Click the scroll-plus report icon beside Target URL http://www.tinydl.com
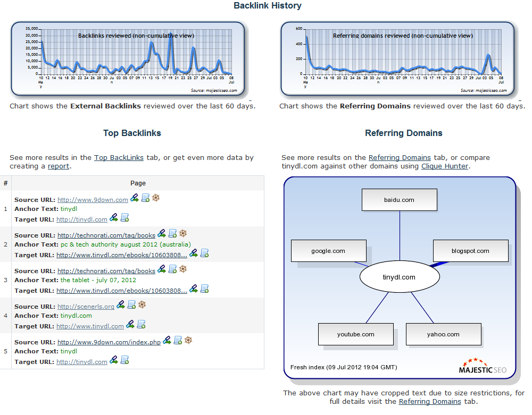The image size is (532, 415). tap(142, 324)
